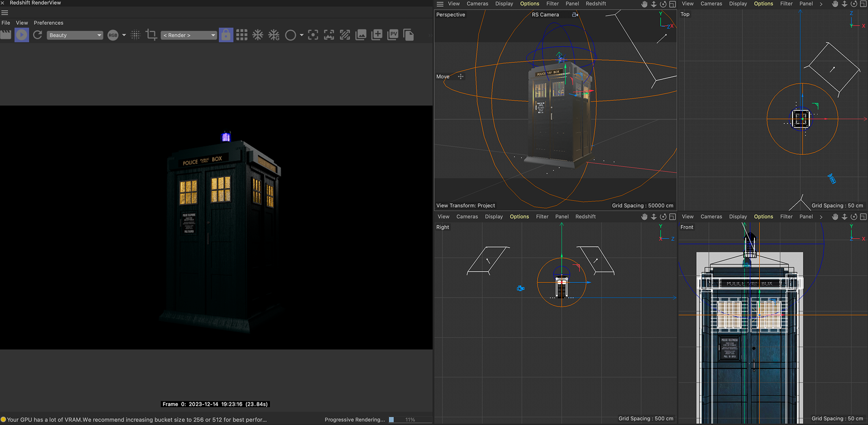Click Front viewport zoom arrows icon

point(844,217)
